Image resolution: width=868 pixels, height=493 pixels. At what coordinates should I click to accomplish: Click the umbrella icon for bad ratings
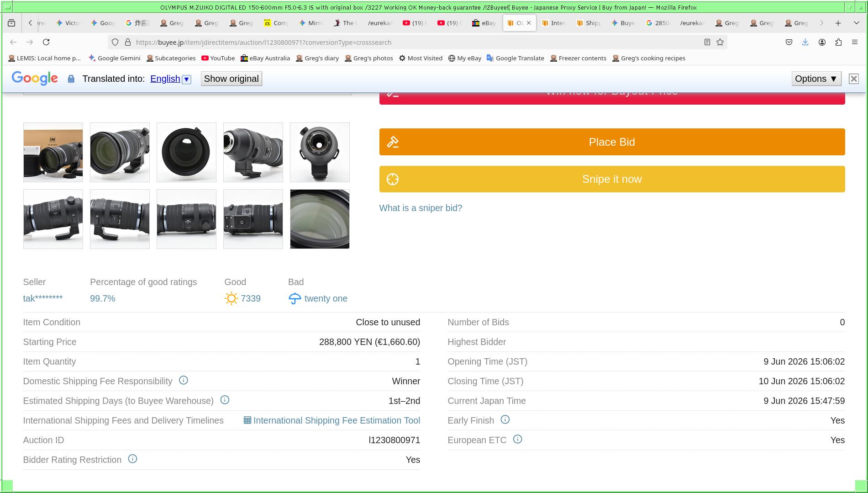(x=295, y=298)
